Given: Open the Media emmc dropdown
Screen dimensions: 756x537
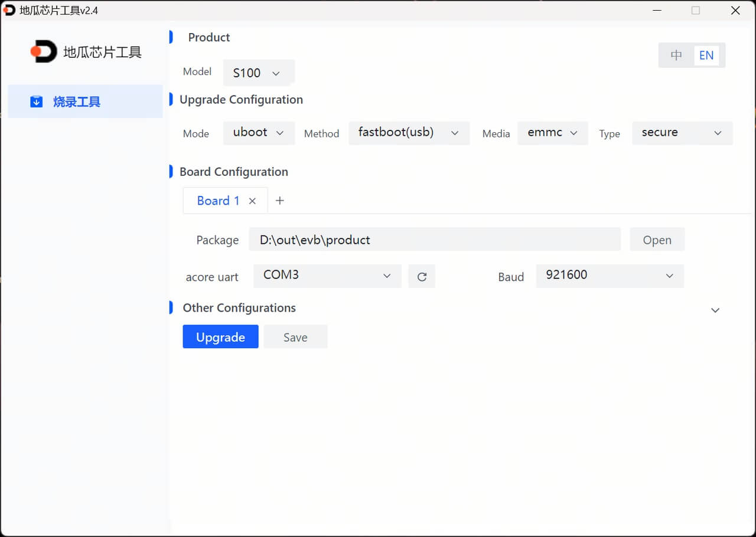Looking at the screenshot, I should 552,133.
